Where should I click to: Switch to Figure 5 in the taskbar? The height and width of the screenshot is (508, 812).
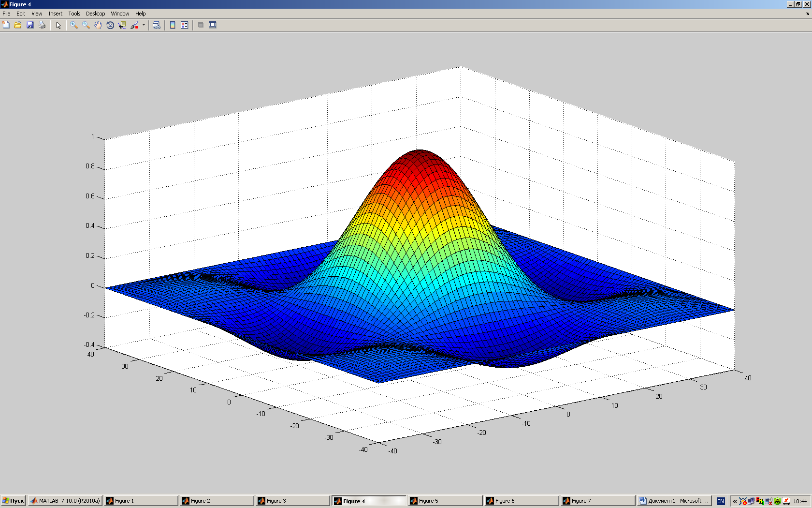(x=445, y=501)
